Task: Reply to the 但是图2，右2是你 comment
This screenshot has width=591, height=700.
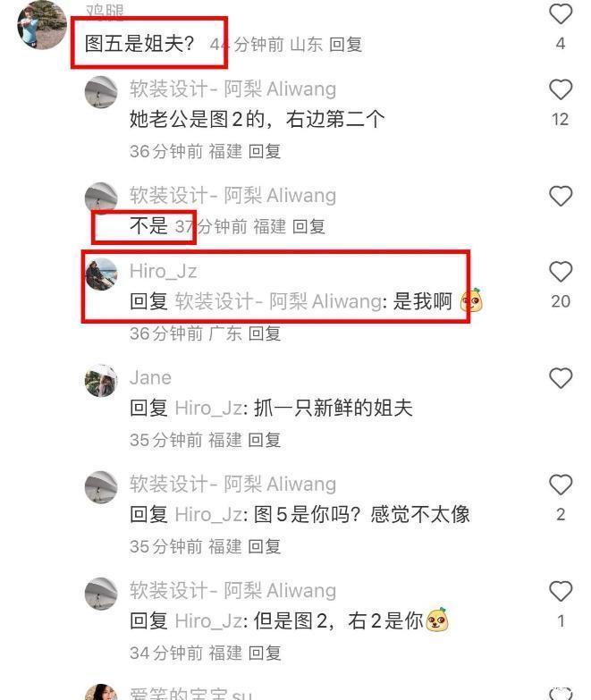Action: pos(265,654)
